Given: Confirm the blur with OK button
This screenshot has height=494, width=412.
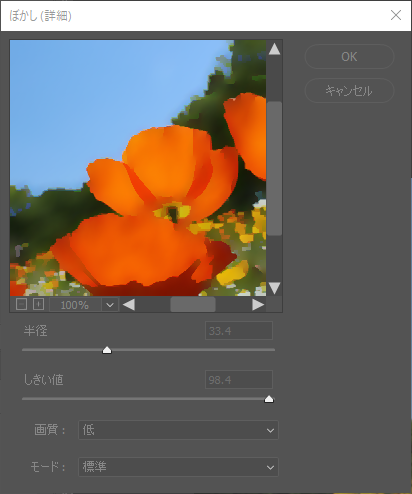Looking at the screenshot, I should (x=349, y=57).
